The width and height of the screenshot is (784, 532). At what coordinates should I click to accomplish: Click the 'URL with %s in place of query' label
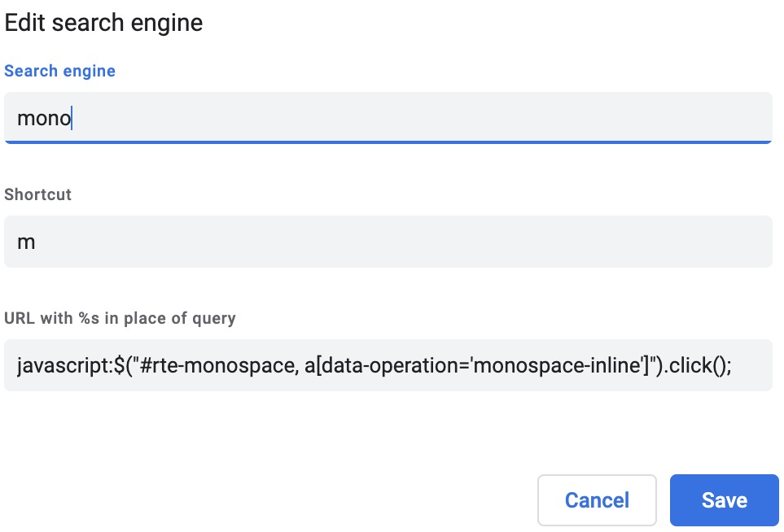point(120,318)
